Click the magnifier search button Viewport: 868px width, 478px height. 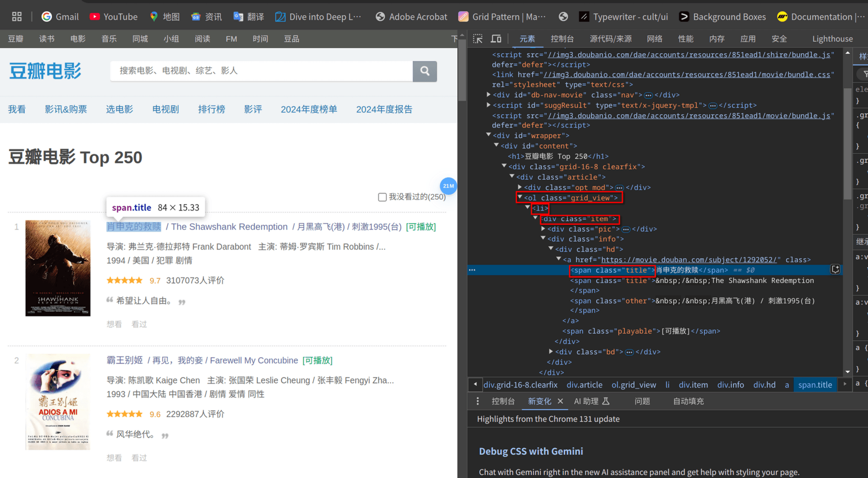[425, 71]
